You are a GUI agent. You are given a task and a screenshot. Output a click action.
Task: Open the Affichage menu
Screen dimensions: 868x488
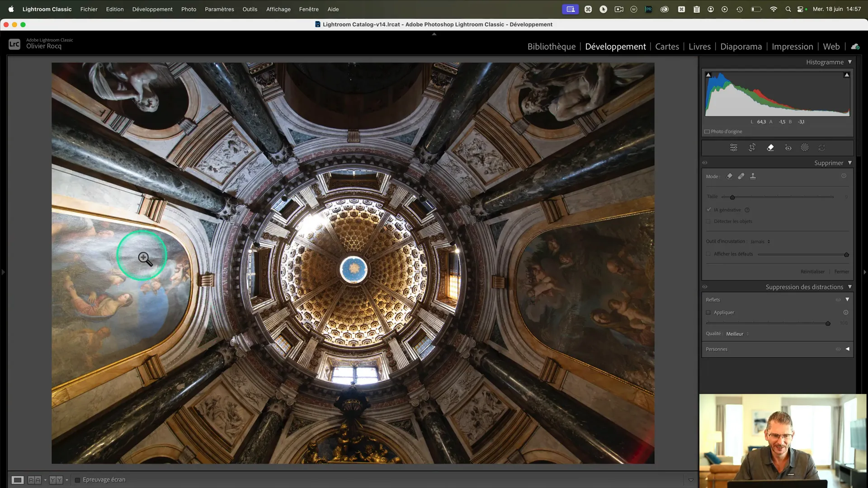(278, 9)
